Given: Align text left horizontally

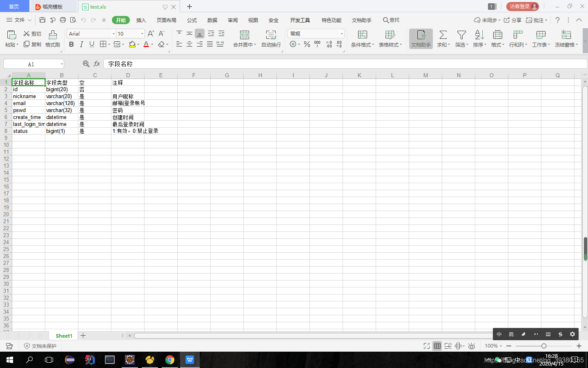Looking at the screenshot, I should [x=179, y=44].
